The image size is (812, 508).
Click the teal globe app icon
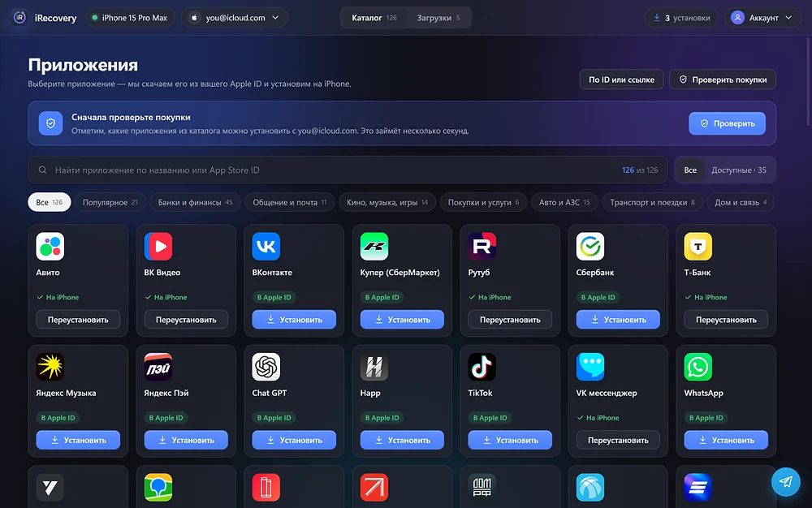[590, 488]
